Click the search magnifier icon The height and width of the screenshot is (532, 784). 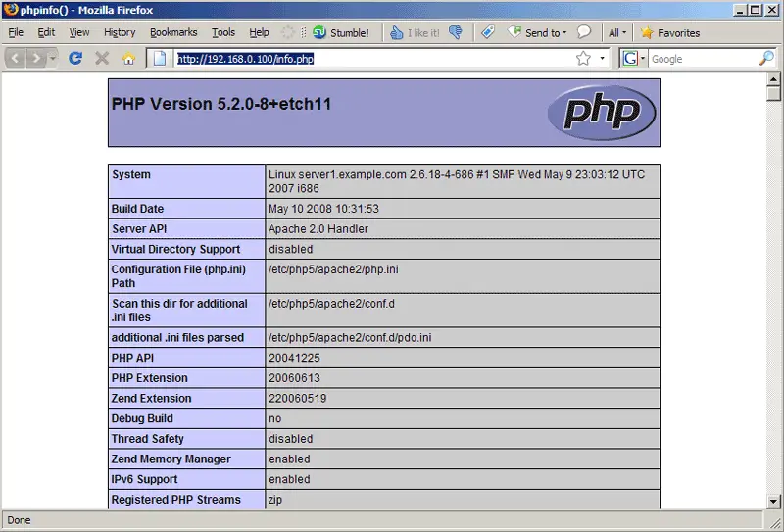766,59
